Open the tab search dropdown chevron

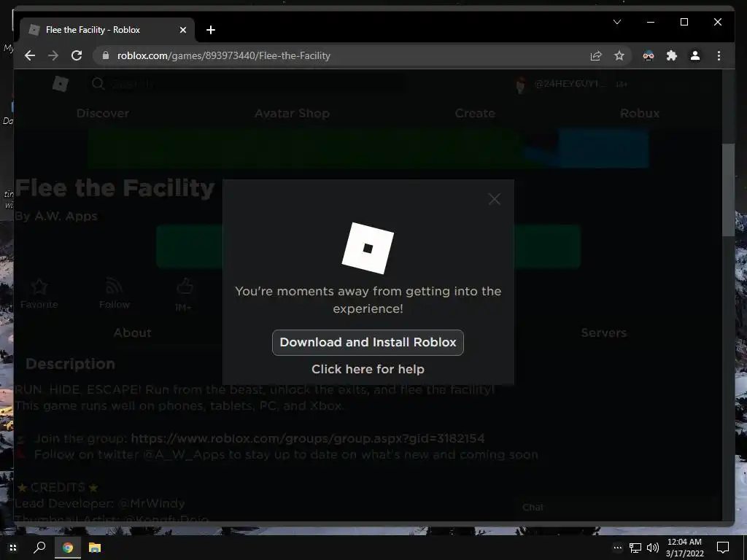tap(617, 22)
